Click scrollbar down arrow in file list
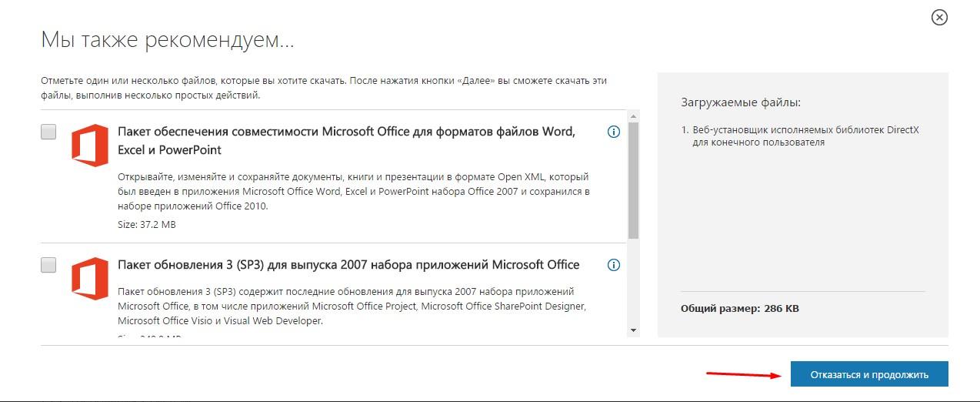Image resolution: width=980 pixels, height=402 pixels. 634,330
